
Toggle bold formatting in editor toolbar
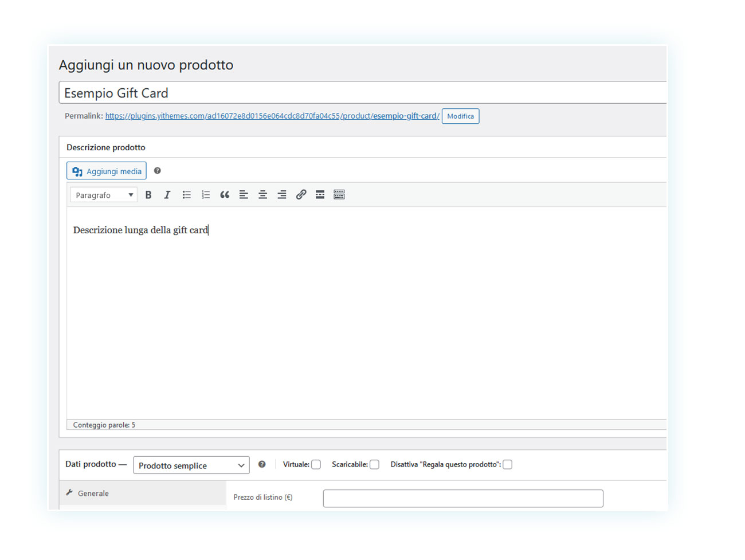(148, 195)
